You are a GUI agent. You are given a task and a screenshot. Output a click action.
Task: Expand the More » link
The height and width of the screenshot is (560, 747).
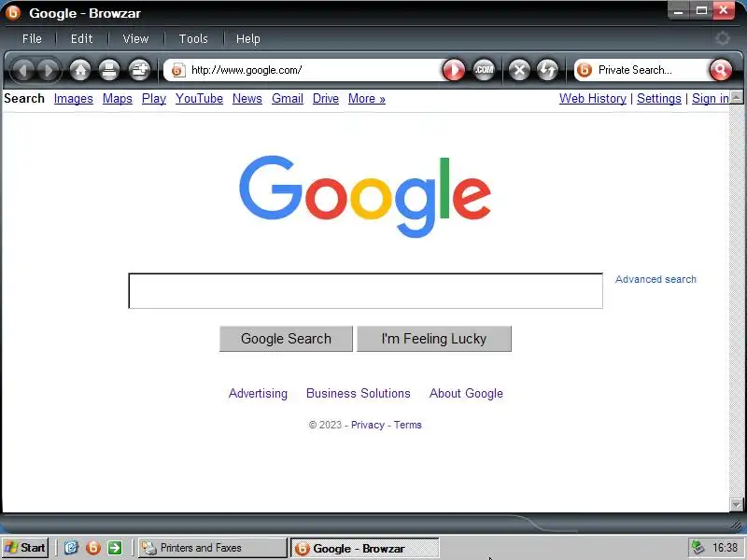367,99
